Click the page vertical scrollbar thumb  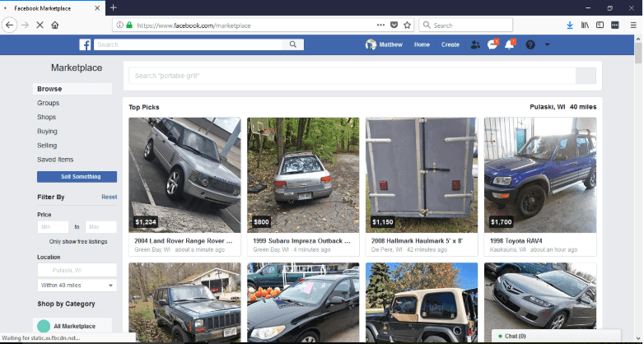[x=638, y=53]
